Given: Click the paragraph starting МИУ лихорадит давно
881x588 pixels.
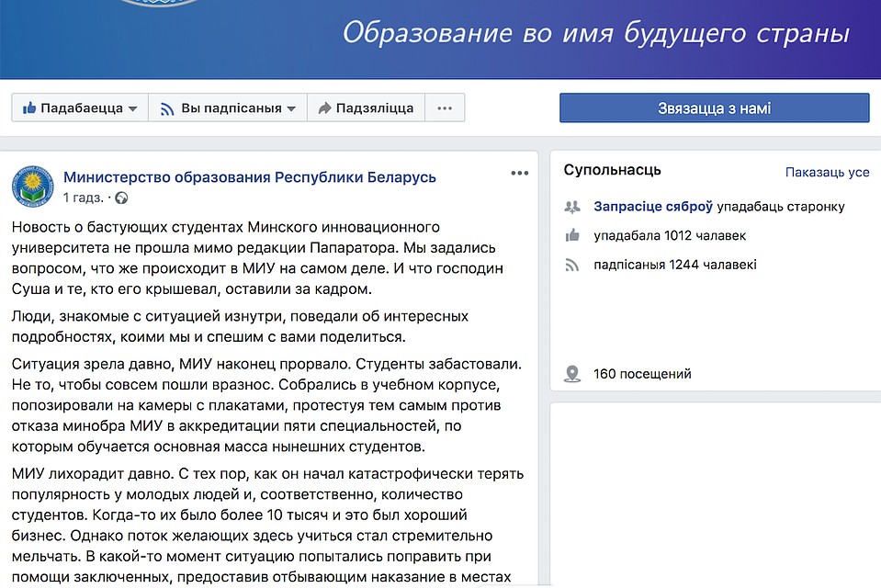Looking at the screenshot, I should (x=267, y=525).
